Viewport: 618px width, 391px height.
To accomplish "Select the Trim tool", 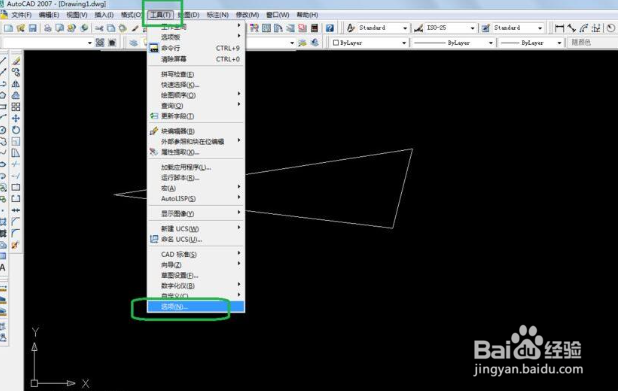I will pos(16,164).
